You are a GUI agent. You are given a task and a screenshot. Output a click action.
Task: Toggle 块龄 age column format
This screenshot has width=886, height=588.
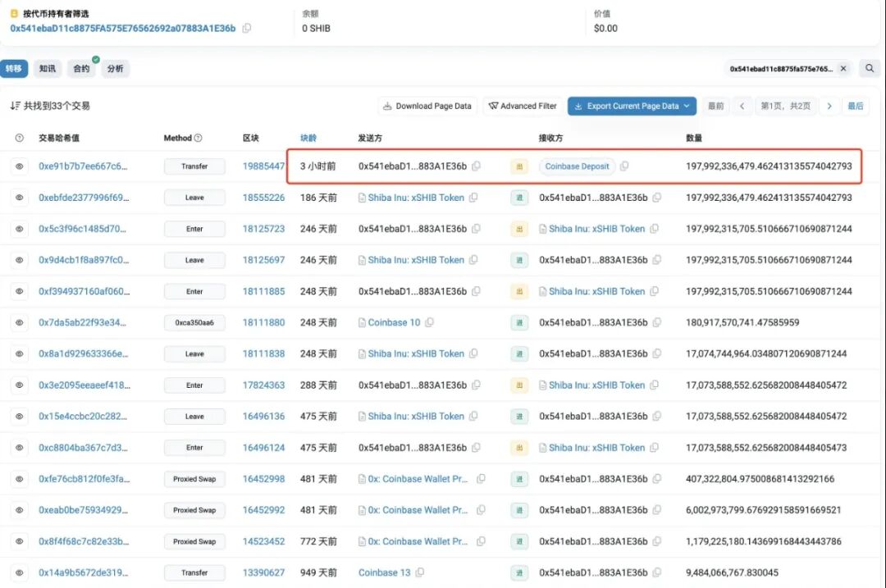308,138
